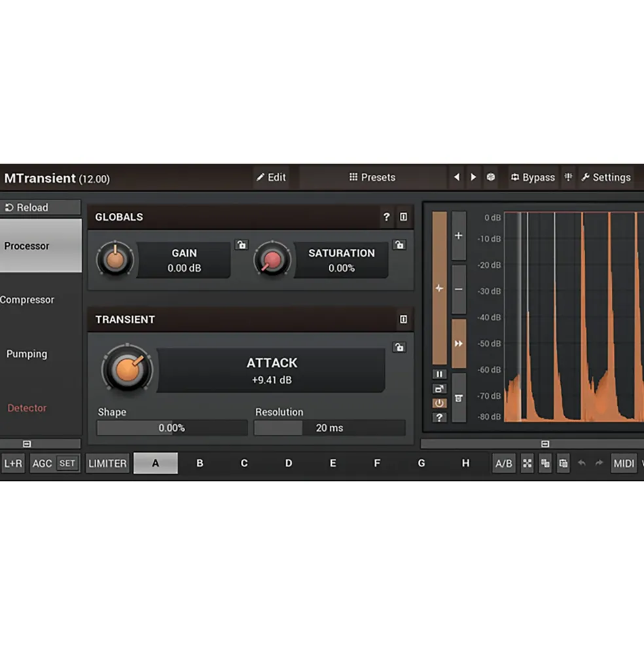The image size is (644, 645).
Task: Load the next preset arrow
Action: 473,177
